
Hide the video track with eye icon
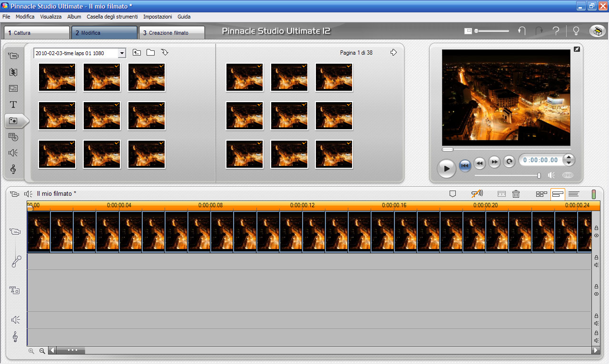pos(596,236)
